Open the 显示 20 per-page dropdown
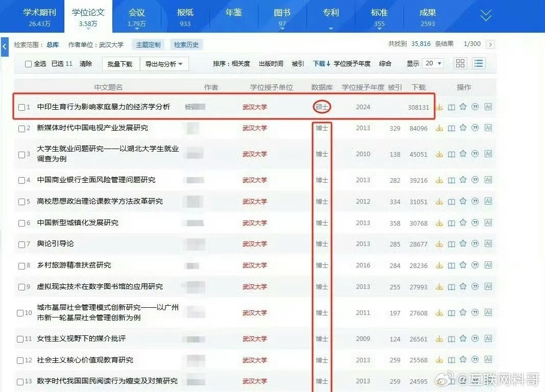545x392 pixels. tap(433, 63)
